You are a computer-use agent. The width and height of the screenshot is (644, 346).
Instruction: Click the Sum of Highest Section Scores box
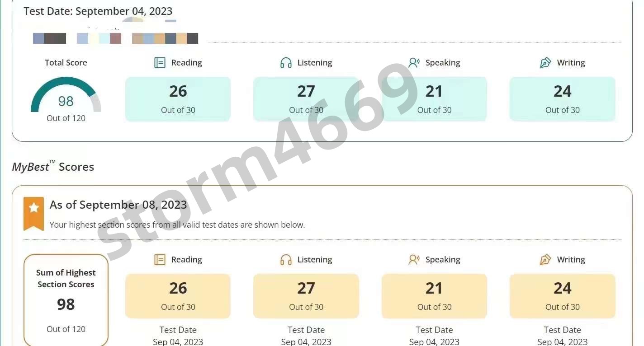66,300
